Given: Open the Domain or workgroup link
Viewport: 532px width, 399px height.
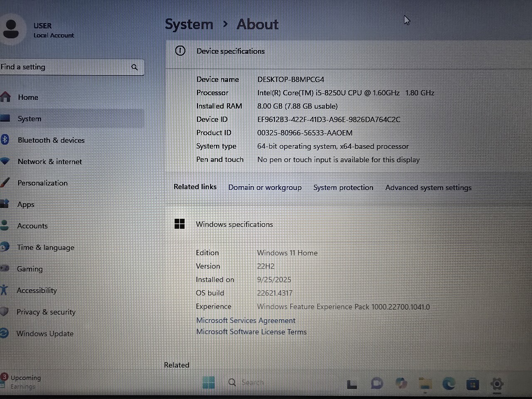Looking at the screenshot, I should (x=265, y=187).
